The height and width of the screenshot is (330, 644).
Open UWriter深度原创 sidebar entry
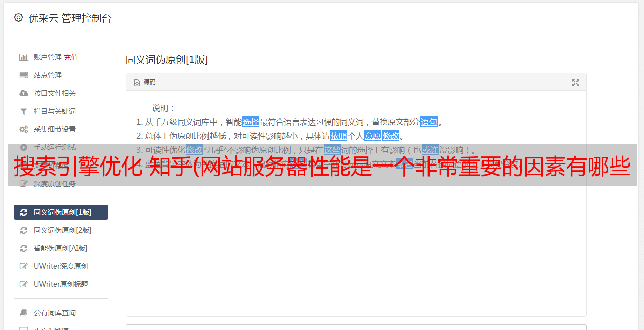pos(61,266)
